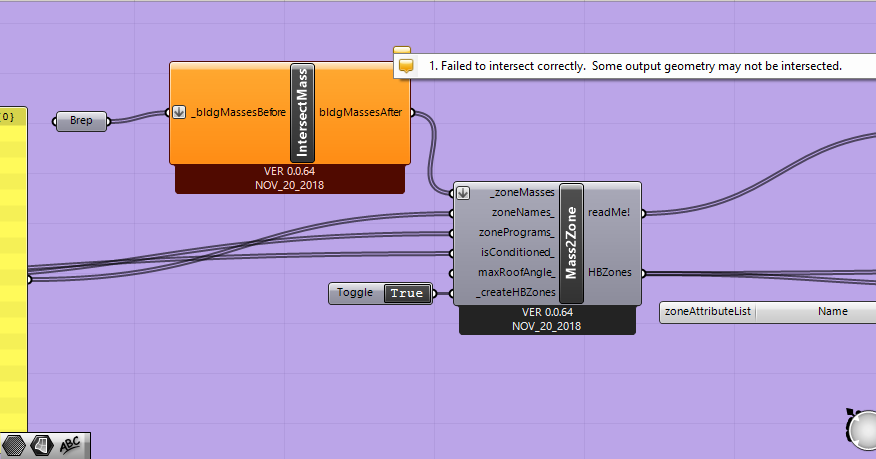This screenshot has height=459, width=876.
Task: Click the zonePrograms_ input
Action: (x=517, y=233)
